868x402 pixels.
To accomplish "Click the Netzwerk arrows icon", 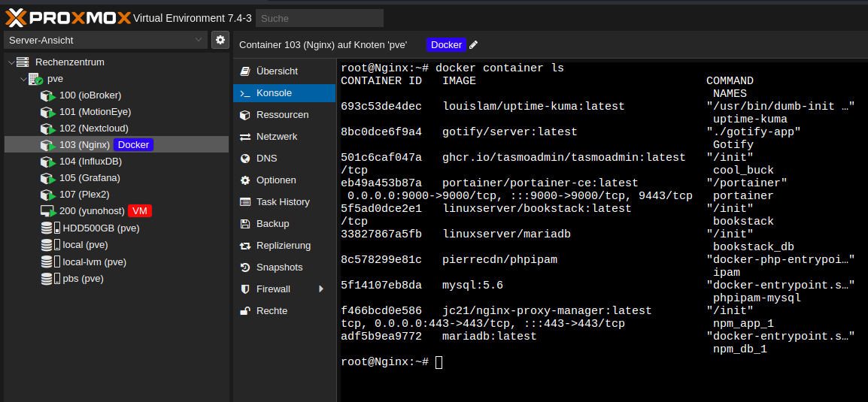I will 245,137.
